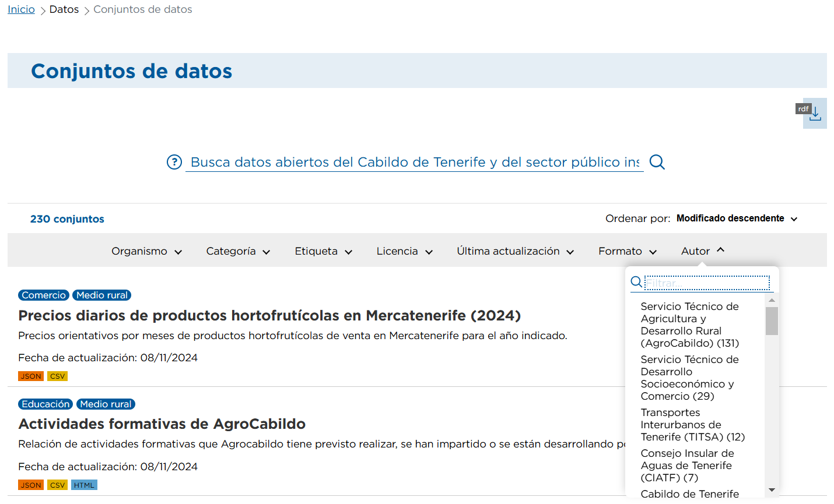Viewport: 834px width, 504px height.
Task: Click JSON format badge of Precios diarios
Action: pos(31,376)
